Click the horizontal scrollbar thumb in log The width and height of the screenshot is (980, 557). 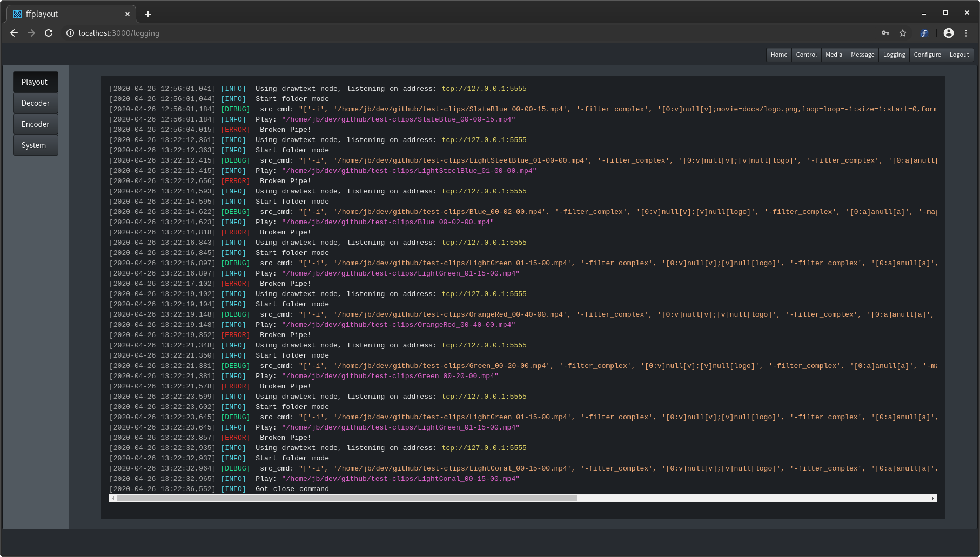[347, 499]
